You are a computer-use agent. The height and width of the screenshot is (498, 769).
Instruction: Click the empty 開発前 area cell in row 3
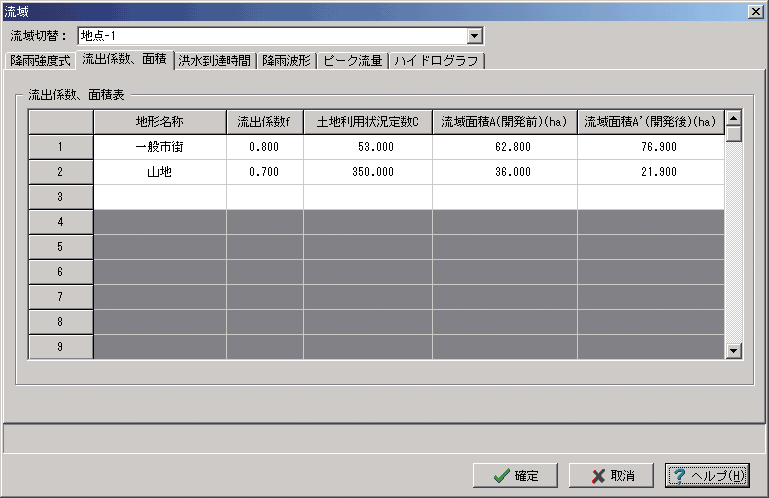point(505,197)
